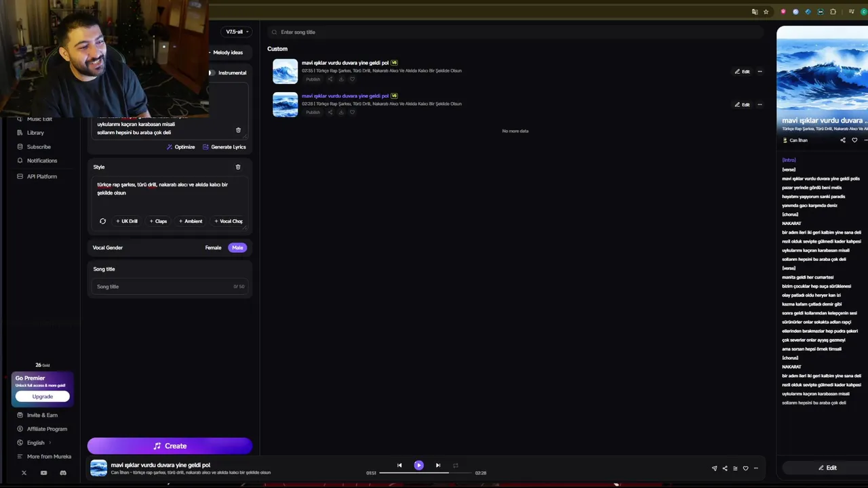The image size is (868, 488).
Task: Translate this page via browser icon
Action: pos(755,12)
